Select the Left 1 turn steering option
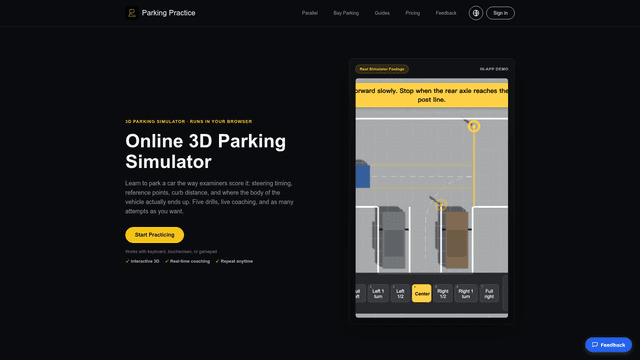 [x=378, y=293]
